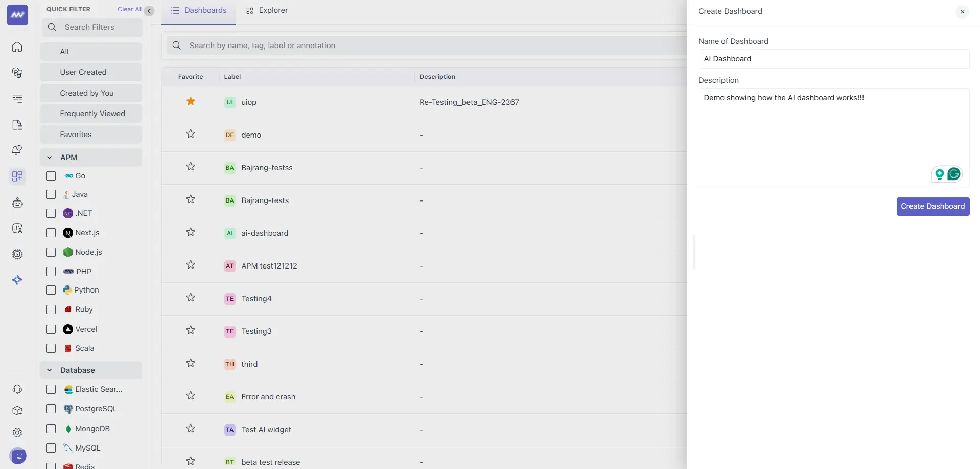The height and width of the screenshot is (469, 980).
Task: Click the Create Dashboard button
Action: [x=932, y=207]
